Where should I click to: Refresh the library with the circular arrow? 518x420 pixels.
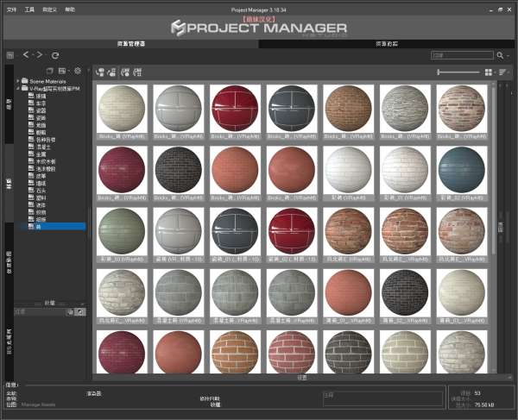click(x=55, y=55)
